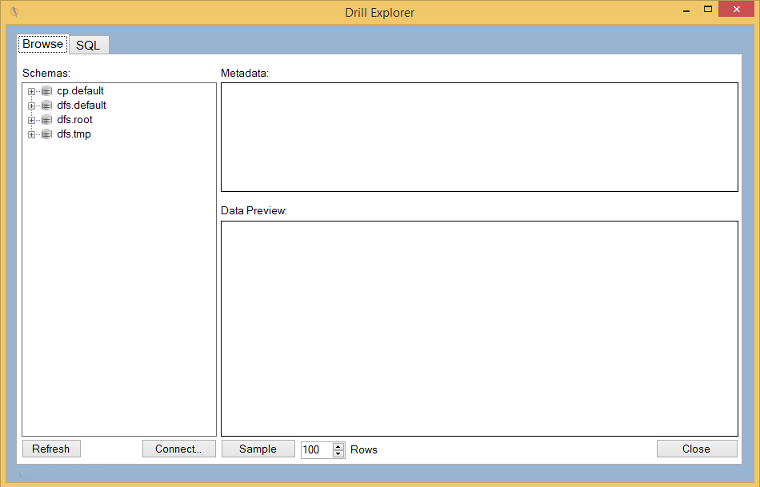Switch to the SQL tab
Image resolution: width=760 pixels, height=487 pixels.
click(x=88, y=45)
